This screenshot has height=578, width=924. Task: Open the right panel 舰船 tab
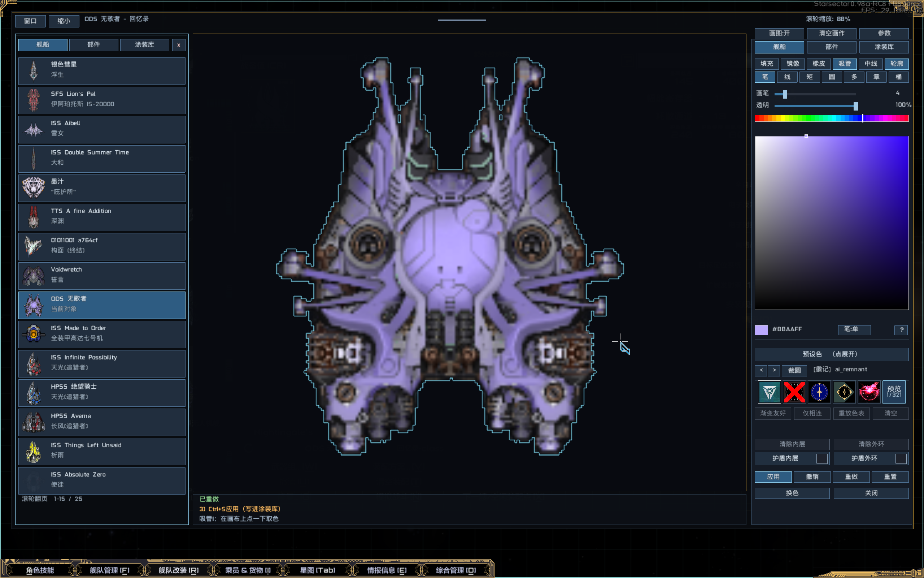click(779, 47)
